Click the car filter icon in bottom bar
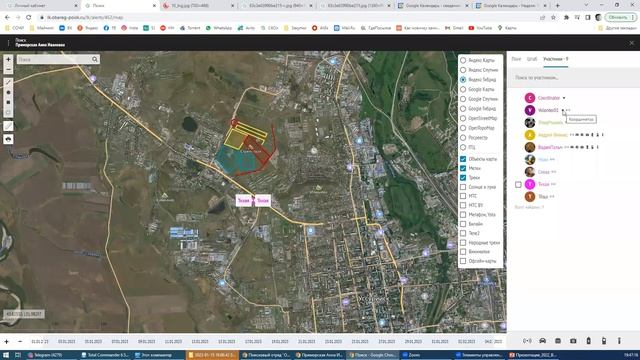The width and height of the screenshot is (640, 360). pyautogui.click(x=542, y=341)
